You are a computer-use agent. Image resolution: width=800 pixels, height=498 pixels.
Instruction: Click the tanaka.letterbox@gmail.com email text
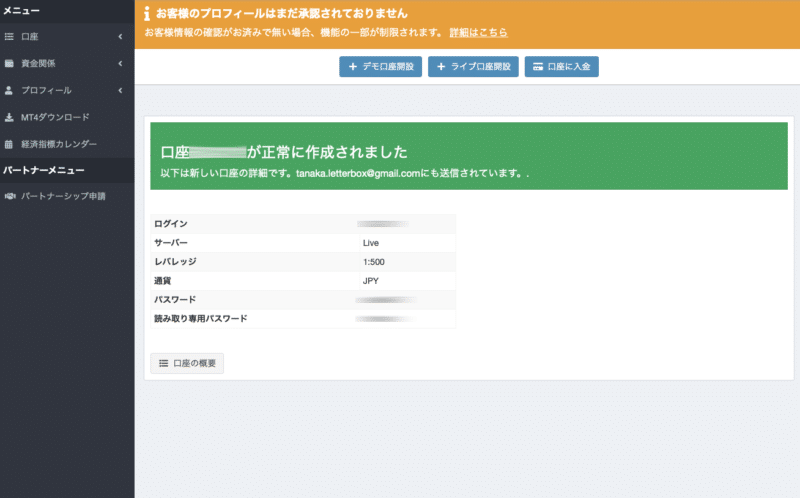click(x=358, y=173)
